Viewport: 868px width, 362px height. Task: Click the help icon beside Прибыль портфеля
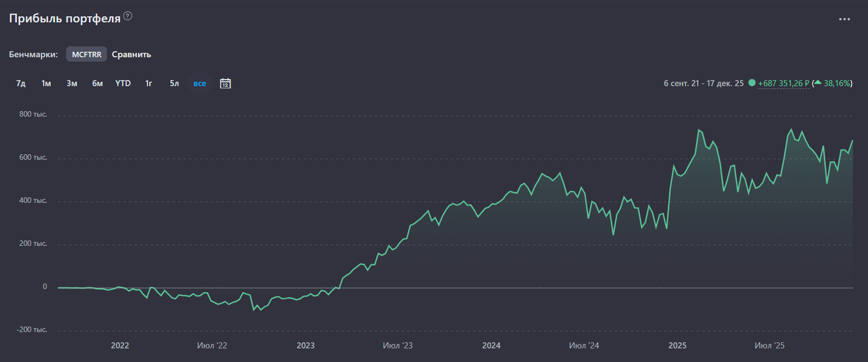pyautogui.click(x=128, y=16)
